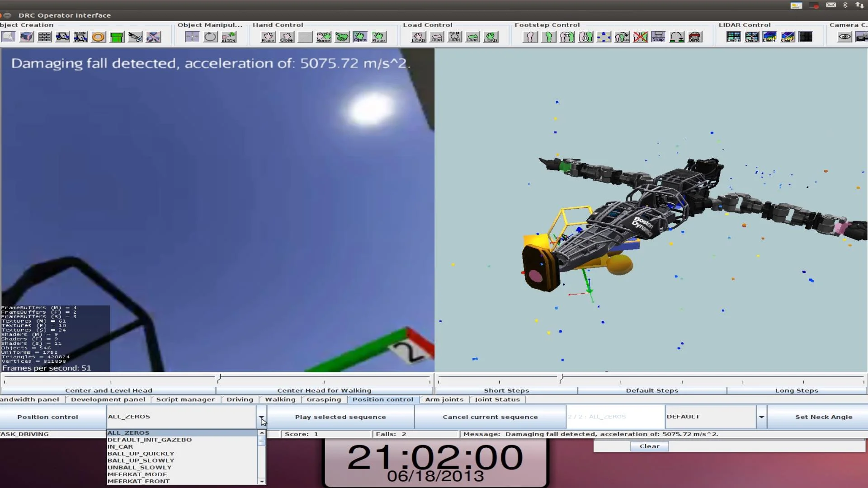Toggle the camera eye icon in Camera Control
868x488 pixels.
point(844,37)
